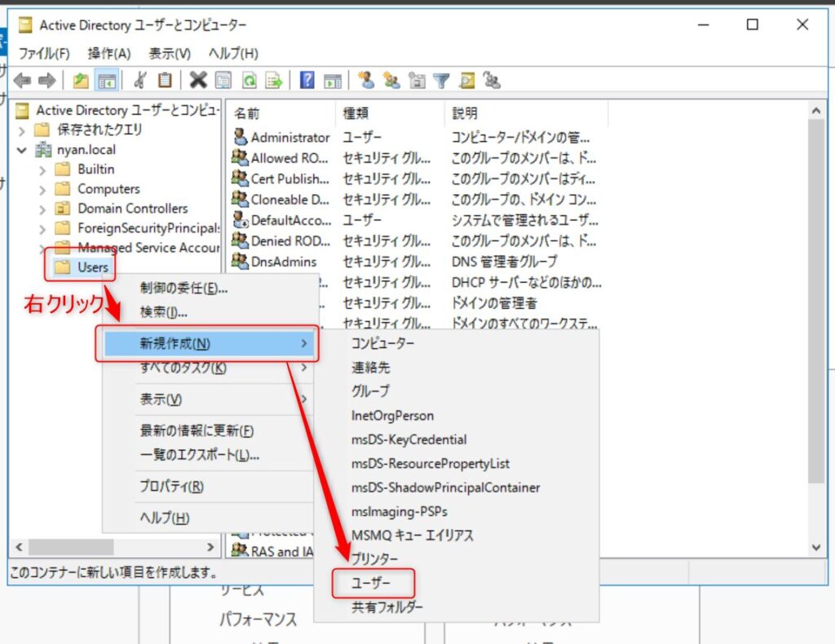The image size is (835, 644).
Task: Click the export list toolbar icon
Action: (273, 80)
